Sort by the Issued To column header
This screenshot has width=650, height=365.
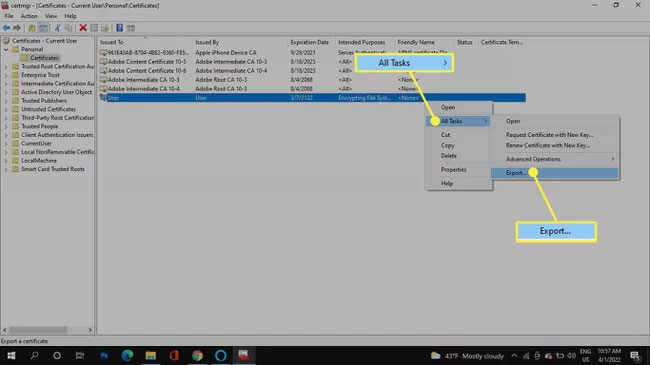pyautogui.click(x=145, y=42)
